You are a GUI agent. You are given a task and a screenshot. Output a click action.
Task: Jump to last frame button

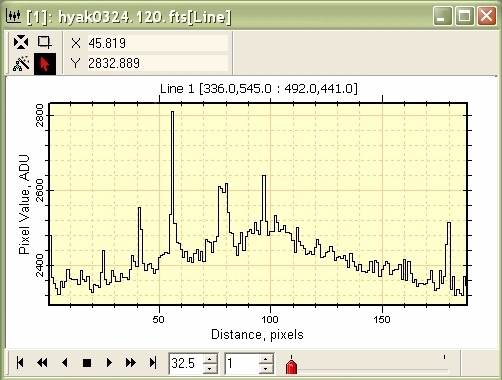[x=153, y=362]
